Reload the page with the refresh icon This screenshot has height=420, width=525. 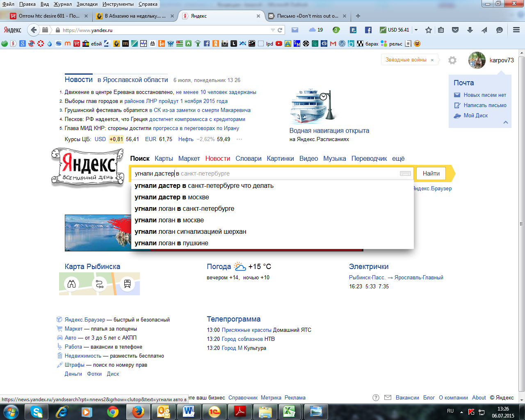pos(280,30)
